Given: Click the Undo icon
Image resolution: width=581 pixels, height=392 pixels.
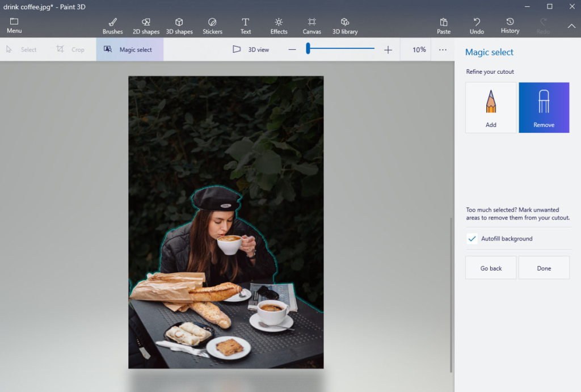Looking at the screenshot, I should [x=477, y=22].
